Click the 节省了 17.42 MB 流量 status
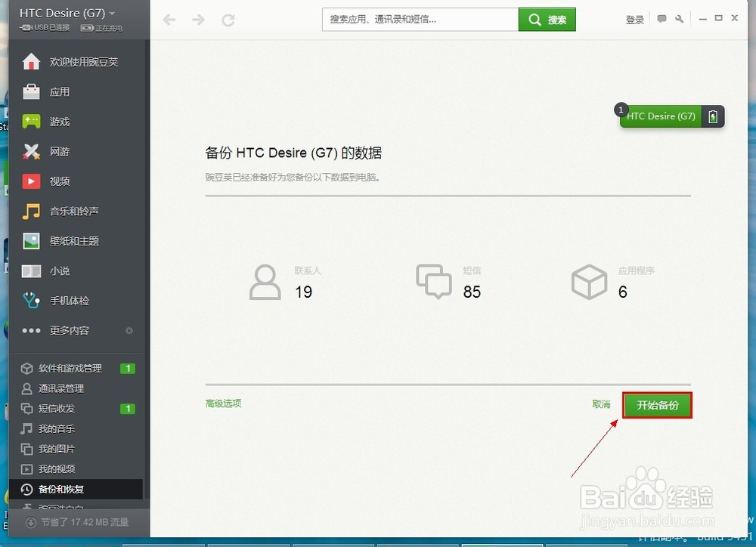 78,522
